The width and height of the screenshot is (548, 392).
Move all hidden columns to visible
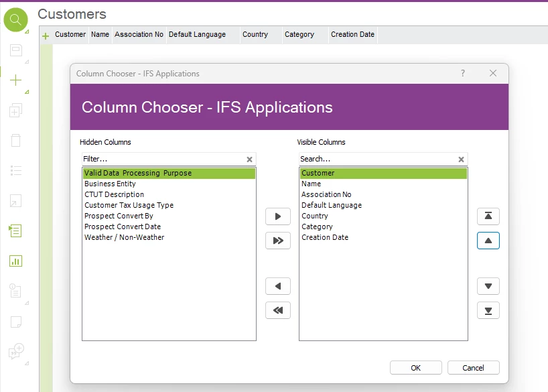click(278, 241)
